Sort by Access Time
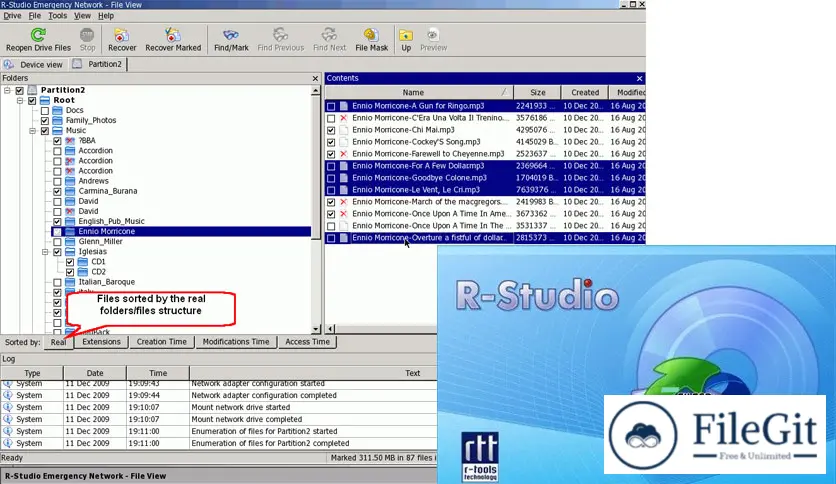 coord(307,342)
